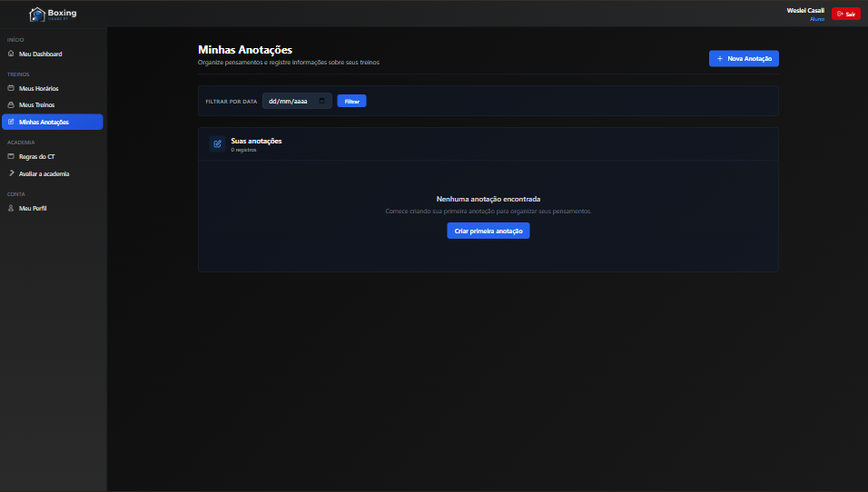868x492 pixels.
Task: Open Avaliar a academia
Action: click(53, 173)
